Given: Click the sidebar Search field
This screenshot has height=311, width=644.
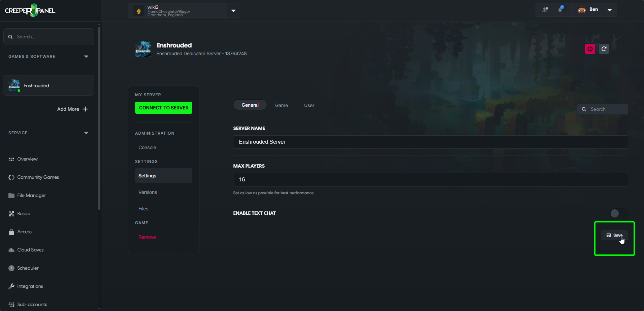Looking at the screenshot, I should pos(49,37).
